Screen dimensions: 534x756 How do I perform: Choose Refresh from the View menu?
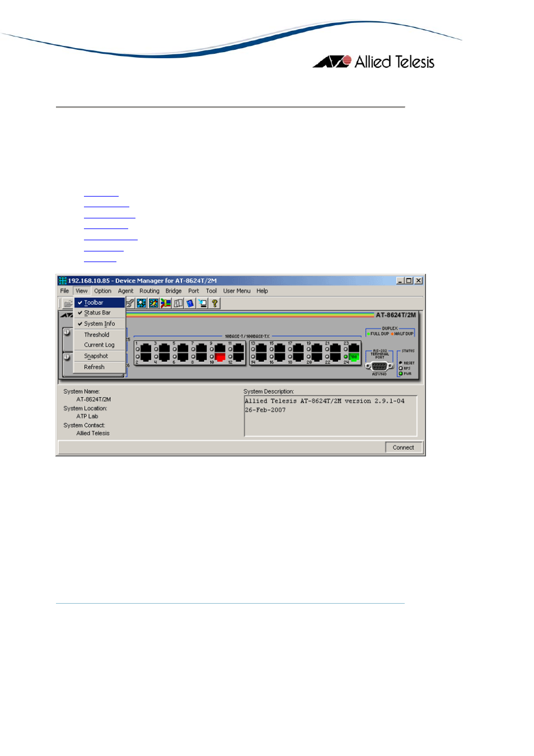pos(99,367)
